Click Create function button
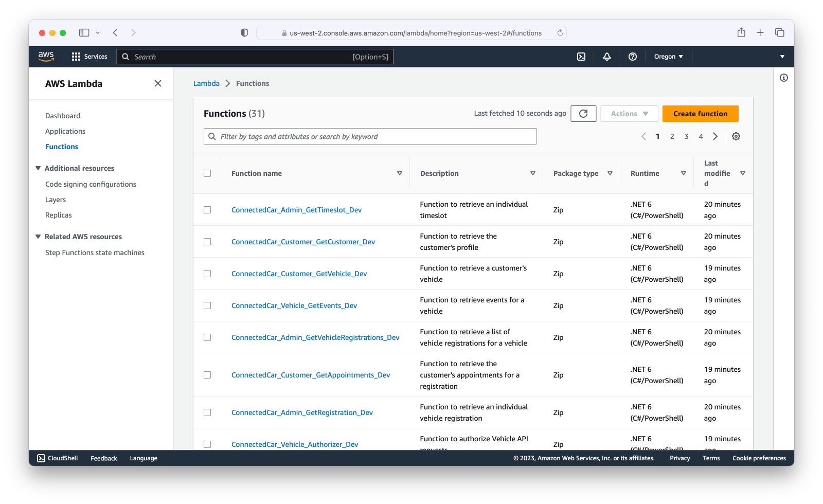 click(700, 114)
